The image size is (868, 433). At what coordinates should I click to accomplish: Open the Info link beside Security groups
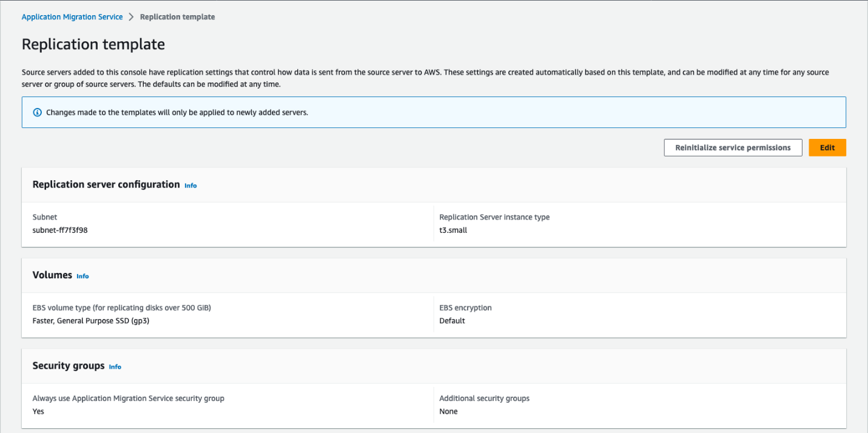[115, 367]
